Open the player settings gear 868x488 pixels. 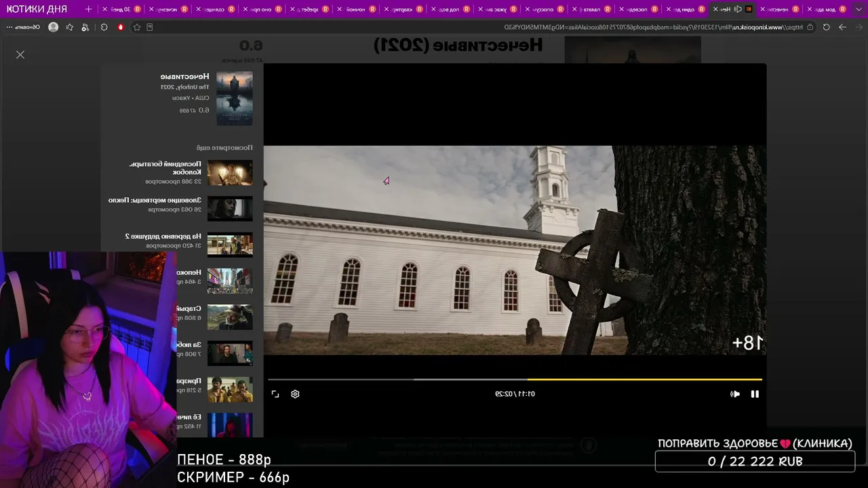pos(295,394)
